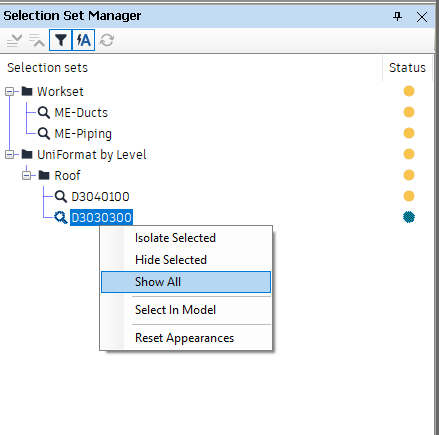Collapse the UniFormat by Level node
The height and width of the screenshot is (435, 439).
click(x=10, y=154)
